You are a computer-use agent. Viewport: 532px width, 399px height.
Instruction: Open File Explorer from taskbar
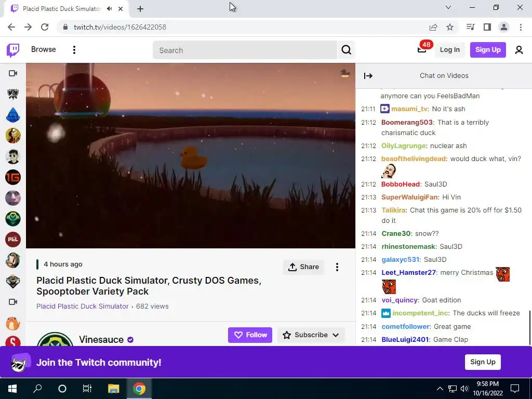tap(114, 388)
